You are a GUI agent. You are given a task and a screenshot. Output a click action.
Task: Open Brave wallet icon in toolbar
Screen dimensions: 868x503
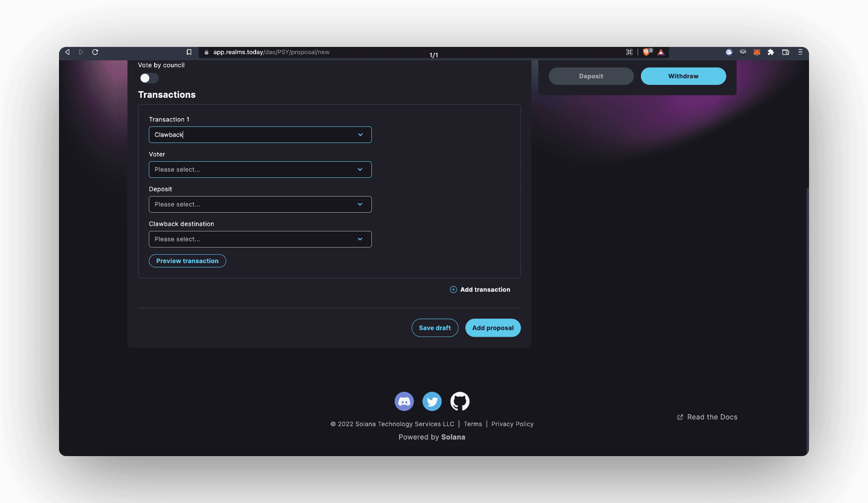pos(785,52)
